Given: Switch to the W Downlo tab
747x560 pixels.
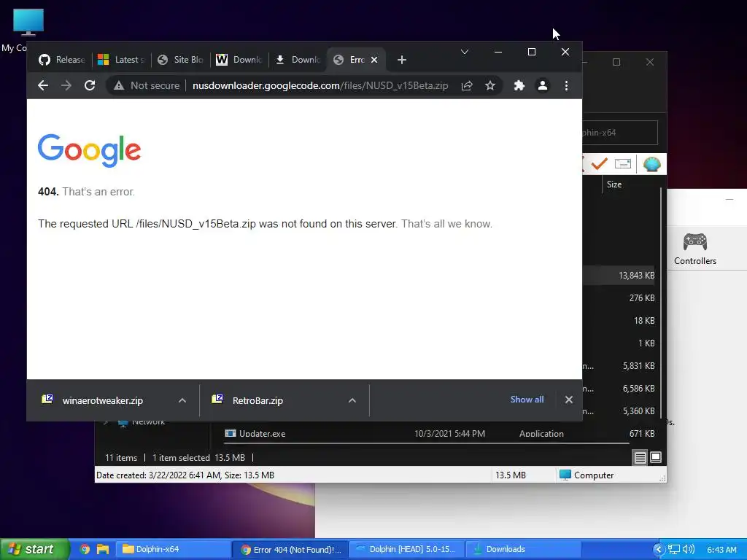Looking at the screenshot, I should coord(239,60).
